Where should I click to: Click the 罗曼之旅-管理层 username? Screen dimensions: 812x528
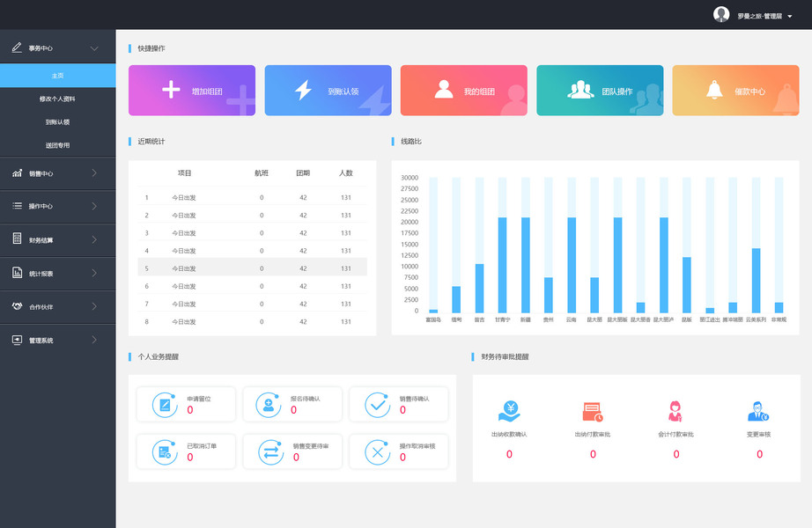click(x=760, y=16)
